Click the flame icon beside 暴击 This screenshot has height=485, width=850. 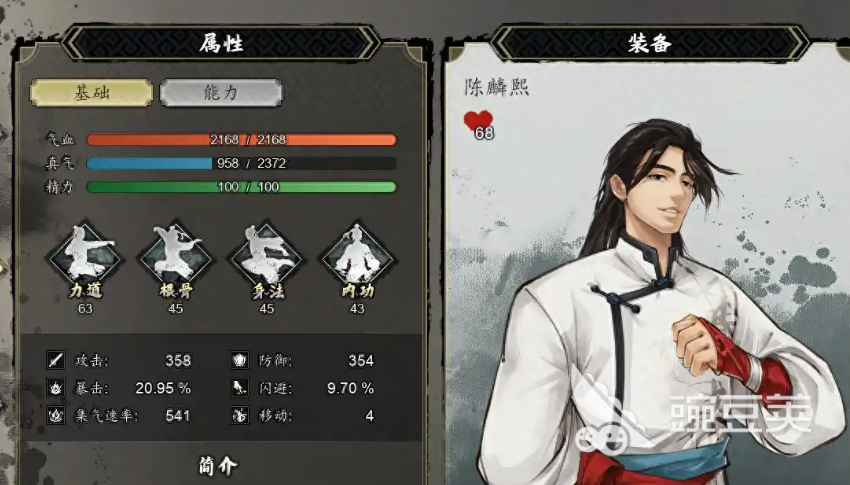[56, 388]
